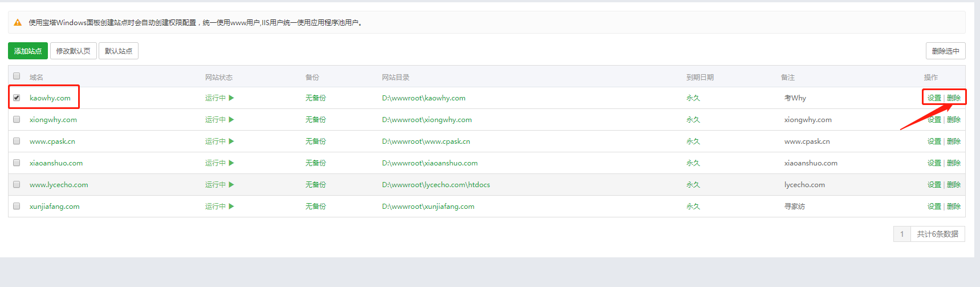Delete (删除) the www.lycecho.com site

coord(954,185)
